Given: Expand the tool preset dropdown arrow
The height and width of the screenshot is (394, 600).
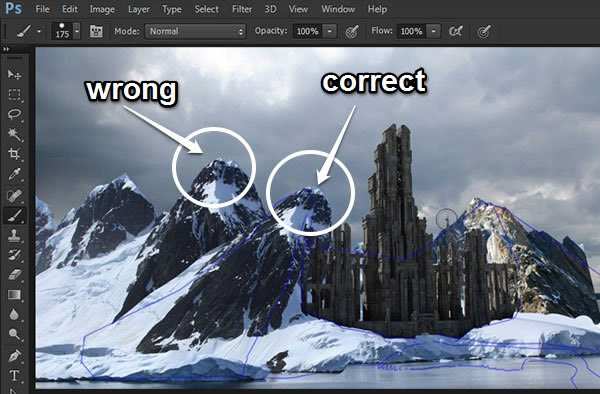Looking at the screenshot, I should pos(39,31).
